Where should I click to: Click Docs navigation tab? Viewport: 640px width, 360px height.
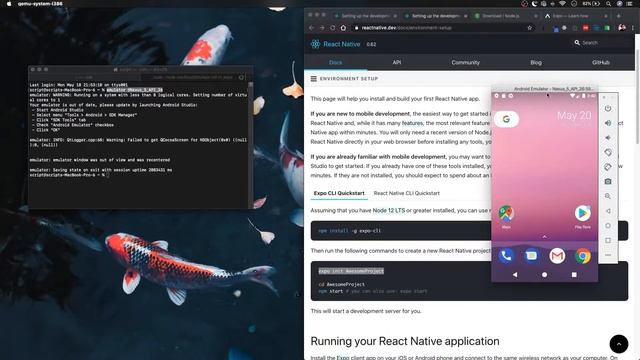coord(336,62)
